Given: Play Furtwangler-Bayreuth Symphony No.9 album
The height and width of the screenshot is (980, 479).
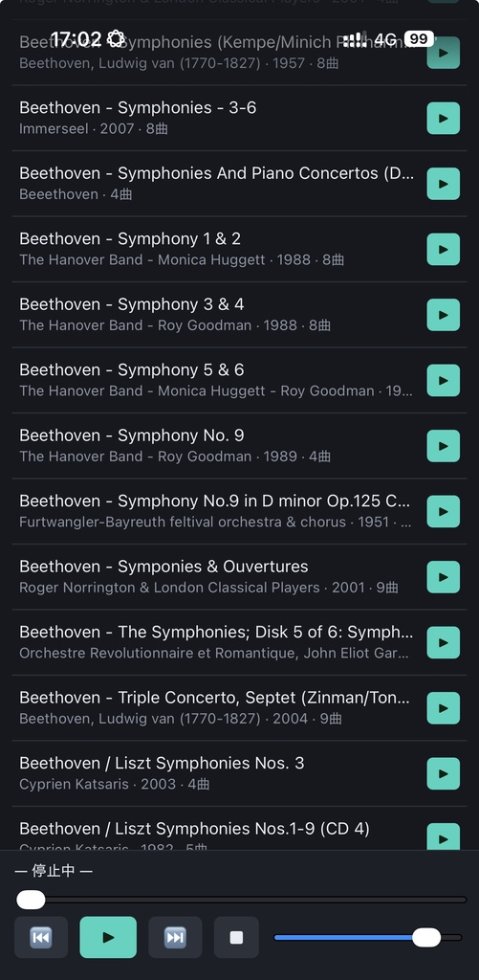Looking at the screenshot, I should (443, 512).
